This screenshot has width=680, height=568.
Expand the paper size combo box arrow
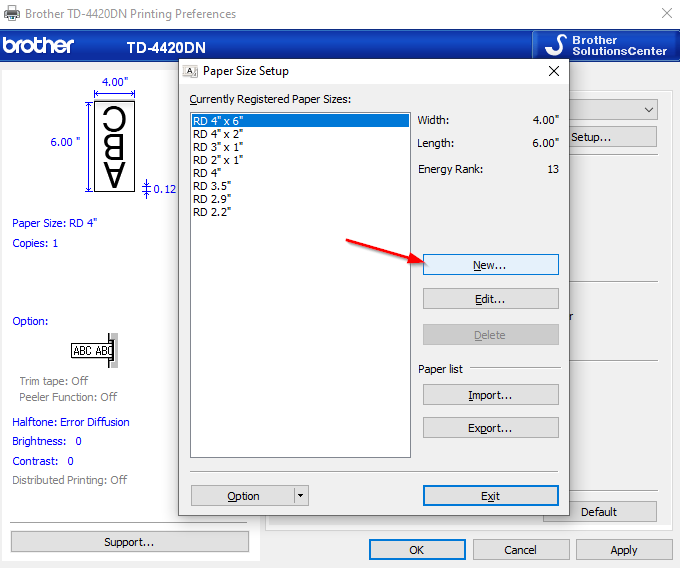(649, 109)
